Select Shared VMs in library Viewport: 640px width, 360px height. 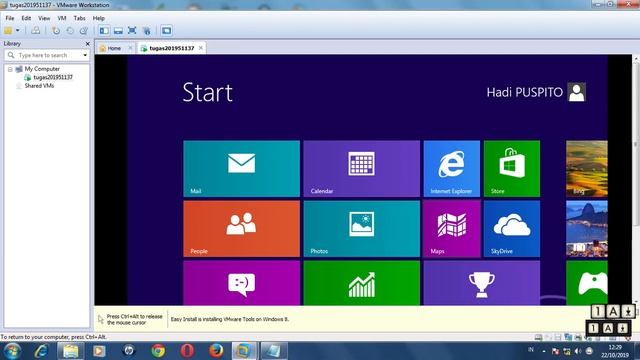pos(39,86)
